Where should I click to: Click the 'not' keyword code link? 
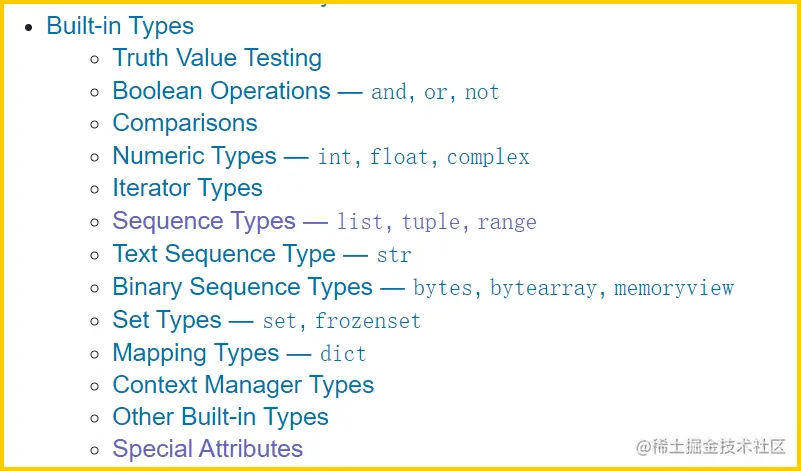(x=482, y=92)
